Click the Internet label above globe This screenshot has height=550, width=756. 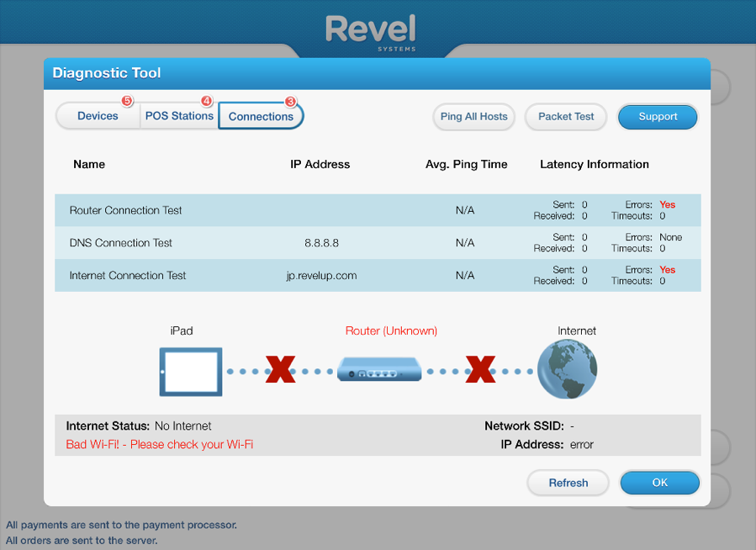577,331
